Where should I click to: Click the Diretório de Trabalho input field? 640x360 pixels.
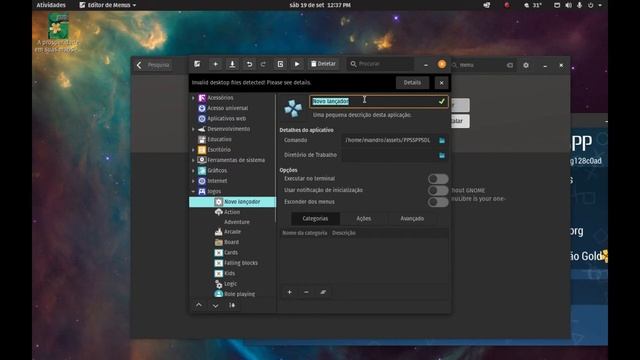[x=388, y=156]
